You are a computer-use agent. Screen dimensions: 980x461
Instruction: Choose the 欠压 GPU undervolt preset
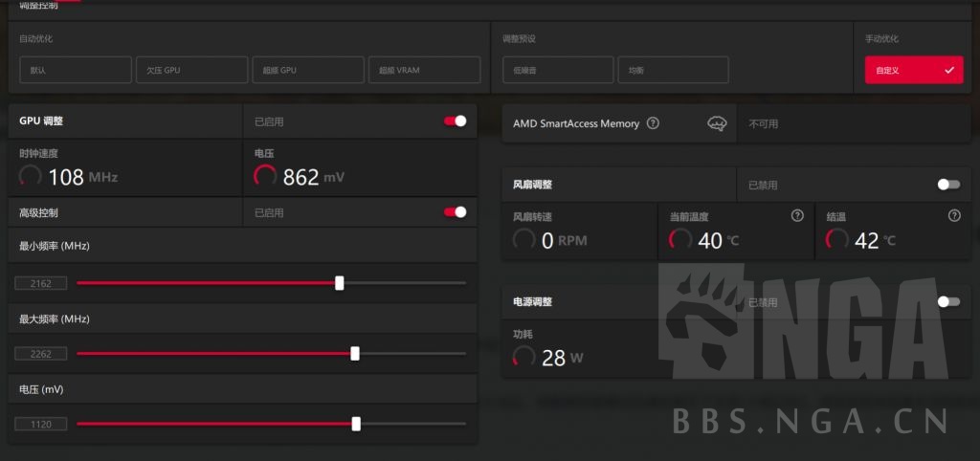pyautogui.click(x=191, y=70)
